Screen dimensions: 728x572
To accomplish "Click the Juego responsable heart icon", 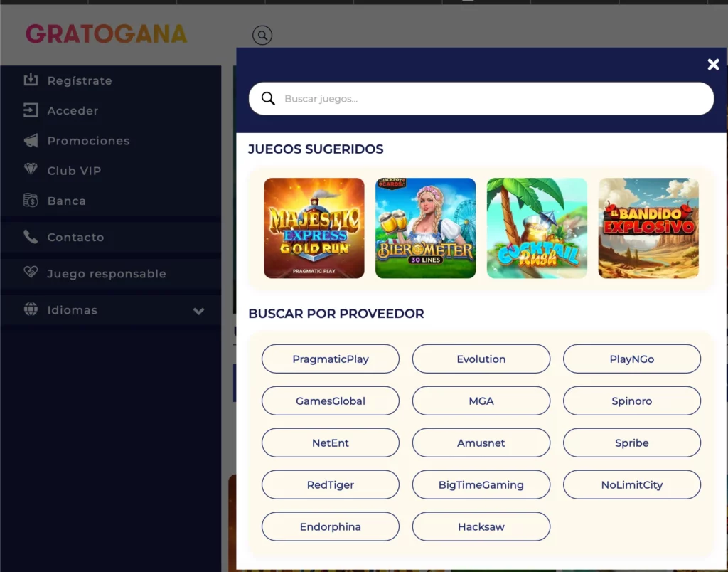I will click(31, 272).
